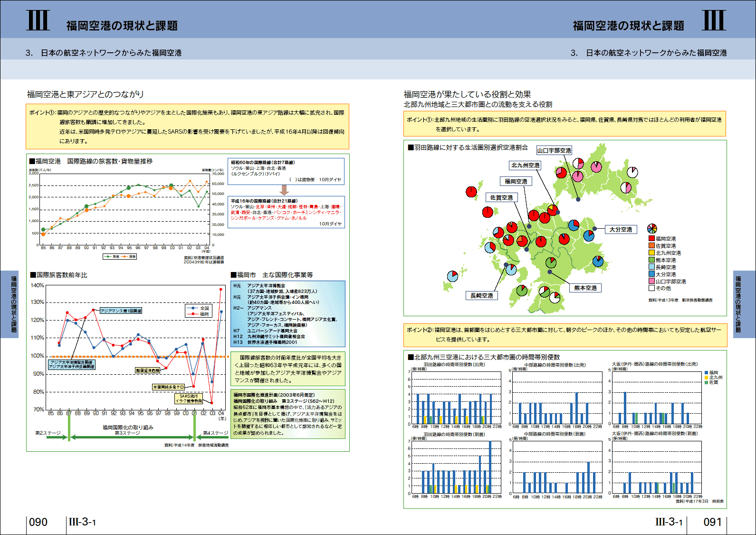The image size is (756, 535).
Task: Click the chart title 中部路線の時間帯別便数(出発)
Action: pos(555,365)
